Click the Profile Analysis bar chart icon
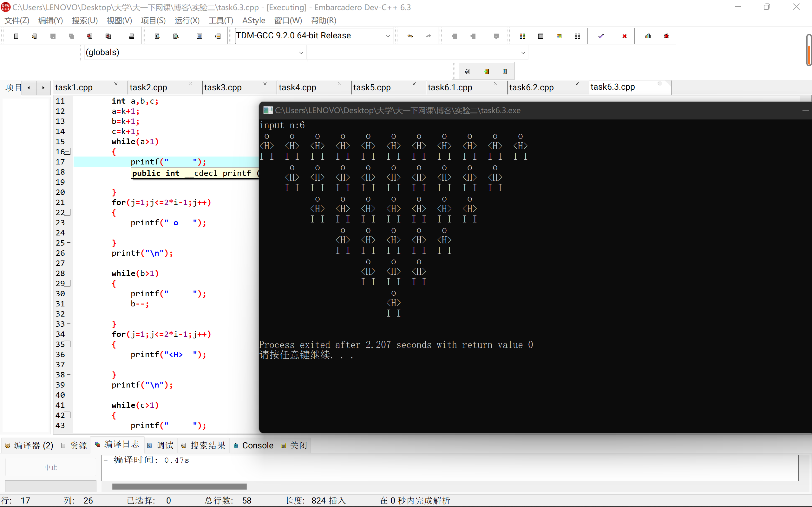Screen dimensions: 812x507 (648, 36)
